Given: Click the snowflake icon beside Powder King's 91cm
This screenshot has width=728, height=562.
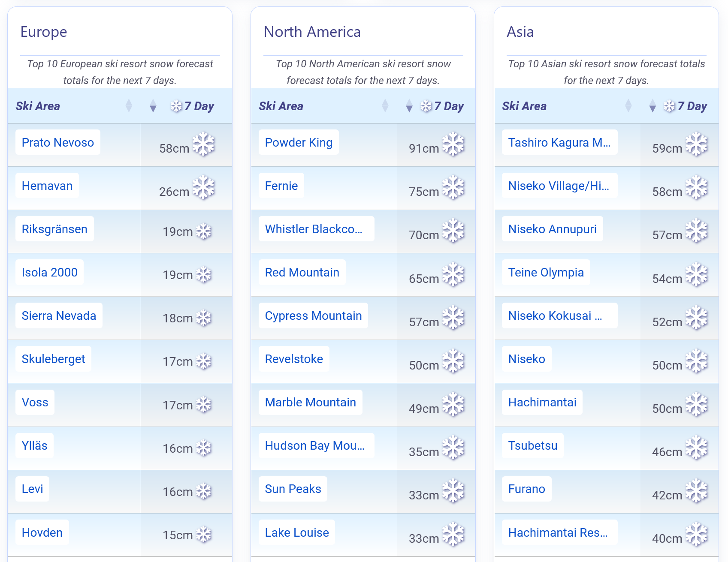Looking at the screenshot, I should (453, 144).
